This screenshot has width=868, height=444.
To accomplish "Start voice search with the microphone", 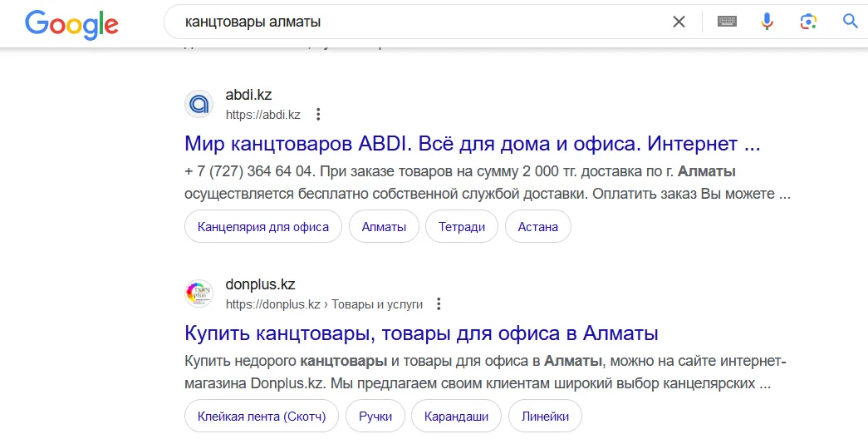I will pos(767,22).
